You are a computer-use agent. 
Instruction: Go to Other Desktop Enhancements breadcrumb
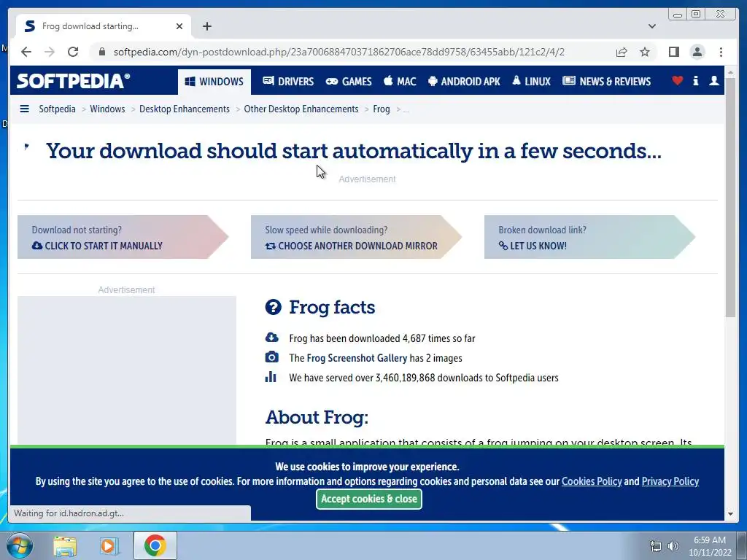pos(301,109)
